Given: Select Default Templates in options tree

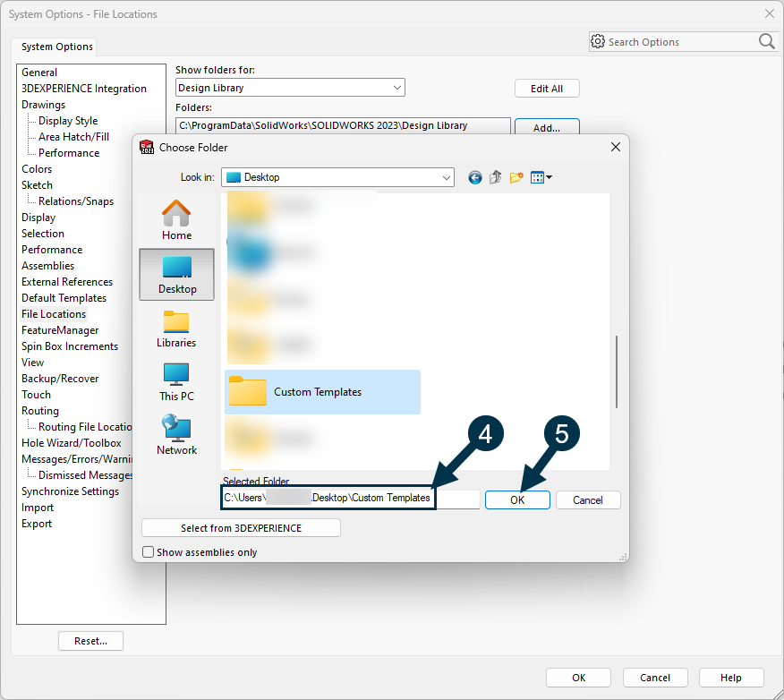Looking at the screenshot, I should 64,298.
